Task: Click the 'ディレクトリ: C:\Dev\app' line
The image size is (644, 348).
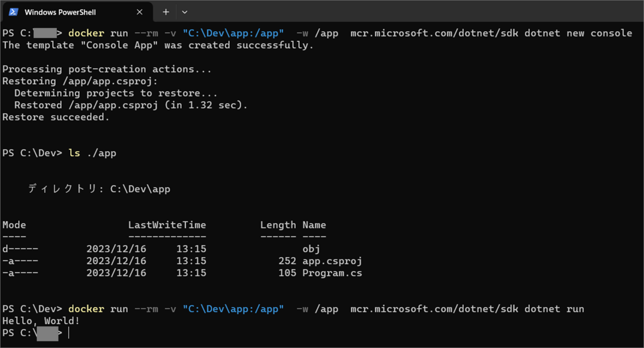Action: pos(99,189)
